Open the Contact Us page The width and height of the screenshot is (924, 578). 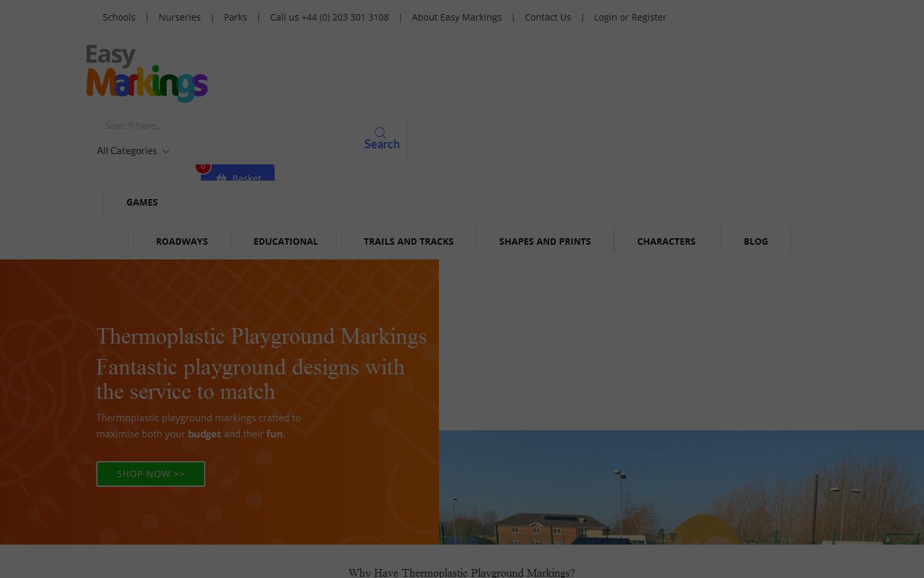(547, 17)
